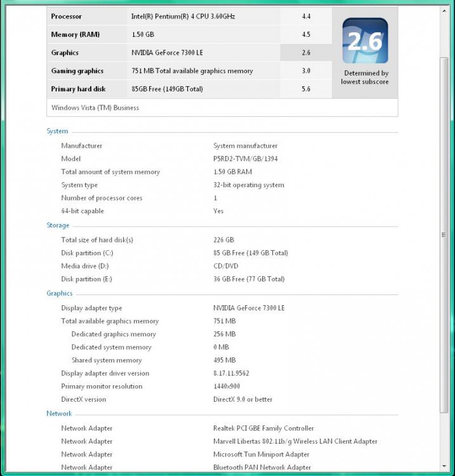The width and height of the screenshot is (455, 476).
Task: Click Media drive (D:) label
Action: [85, 266]
